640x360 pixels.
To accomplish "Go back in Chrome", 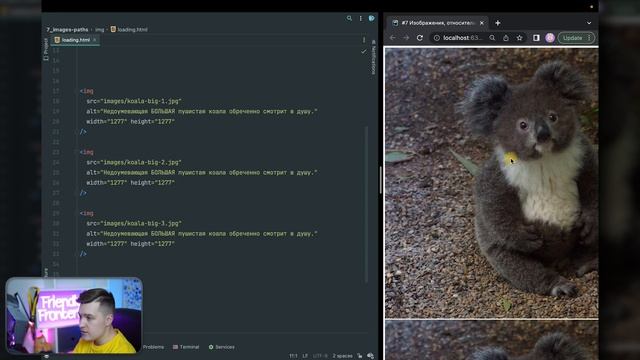I will [x=393, y=38].
